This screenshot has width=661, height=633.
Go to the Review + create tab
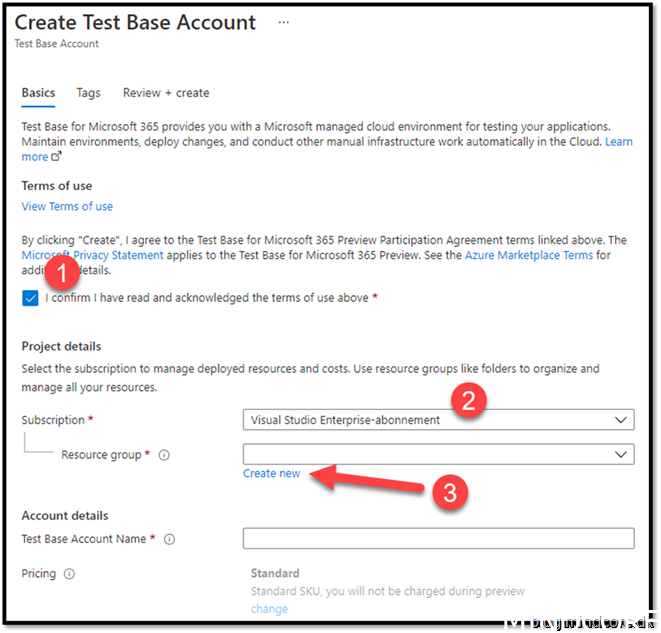pos(166,93)
